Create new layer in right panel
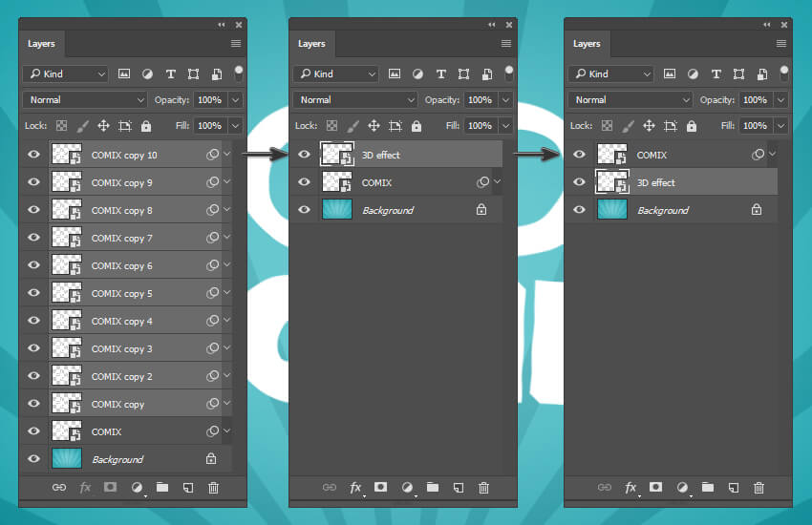812x525 pixels. coord(734,488)
